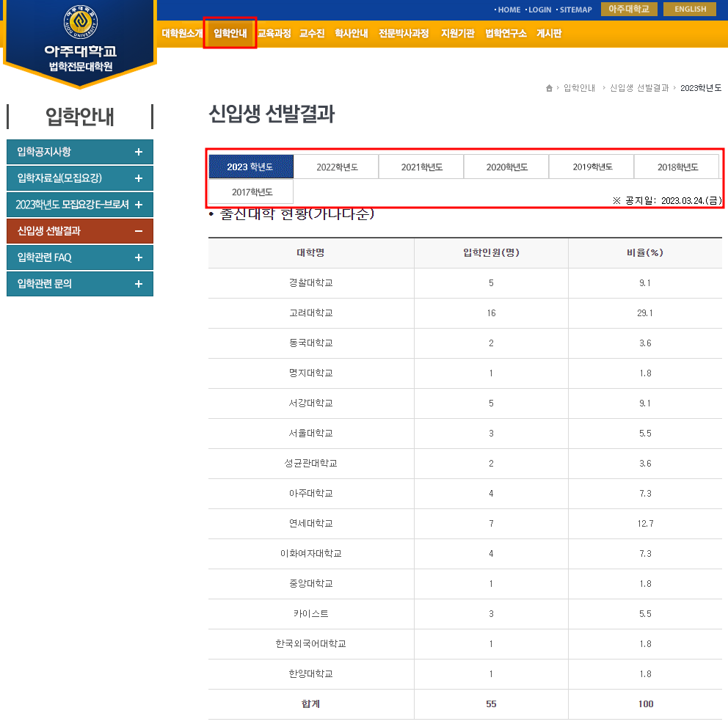This screenshot has width=728, height=727.
Task: Select the 2023 학년도 tab
Action: click(x=251, y=167)
